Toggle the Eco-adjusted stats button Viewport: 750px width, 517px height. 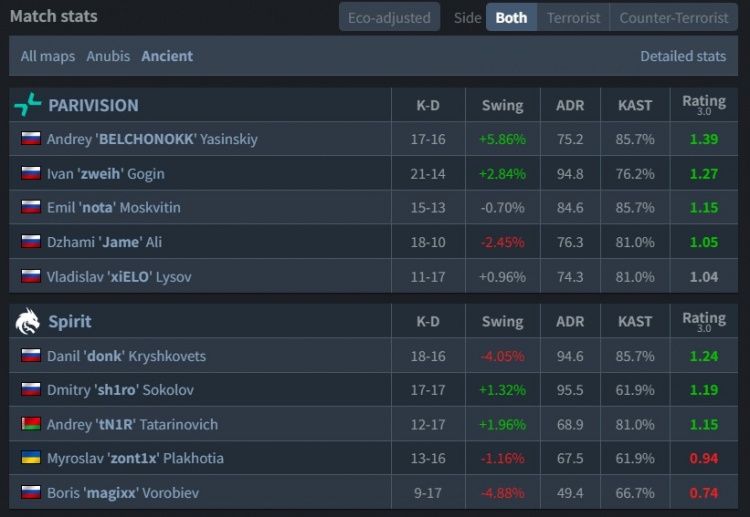pyautogui.click(x=389, y=17)
